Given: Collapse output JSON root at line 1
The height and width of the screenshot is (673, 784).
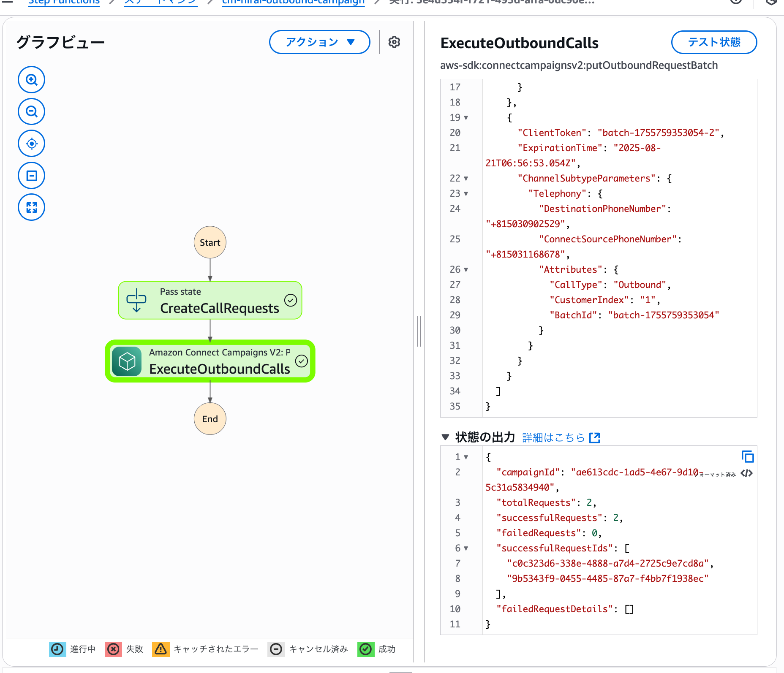Looking at the screenshot, I should (x=466, y=457).
